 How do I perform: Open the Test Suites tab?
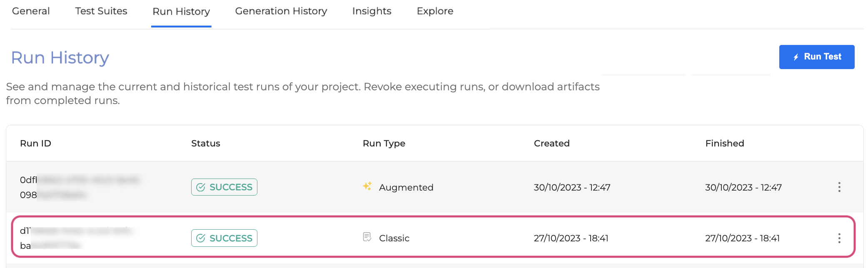coord(101,11)
